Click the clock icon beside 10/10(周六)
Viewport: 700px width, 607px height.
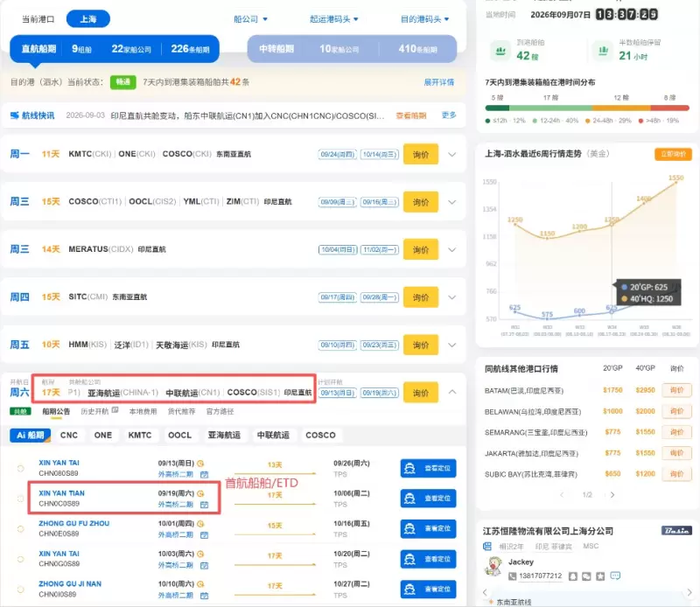[201, 583]
